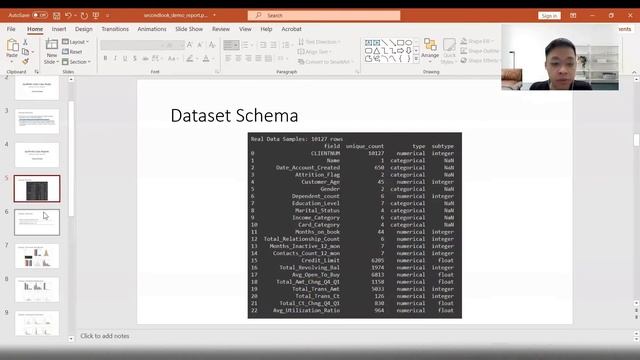Pick the text highlight color
The width and height of the screenshot is (640, 360).
coord(191,59)
